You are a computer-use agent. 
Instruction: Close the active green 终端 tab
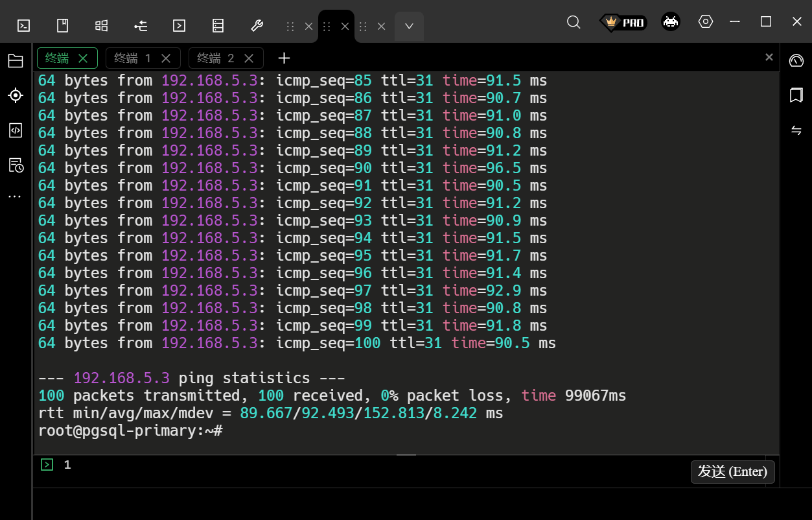pyautogui.click(x=83, y=58)
